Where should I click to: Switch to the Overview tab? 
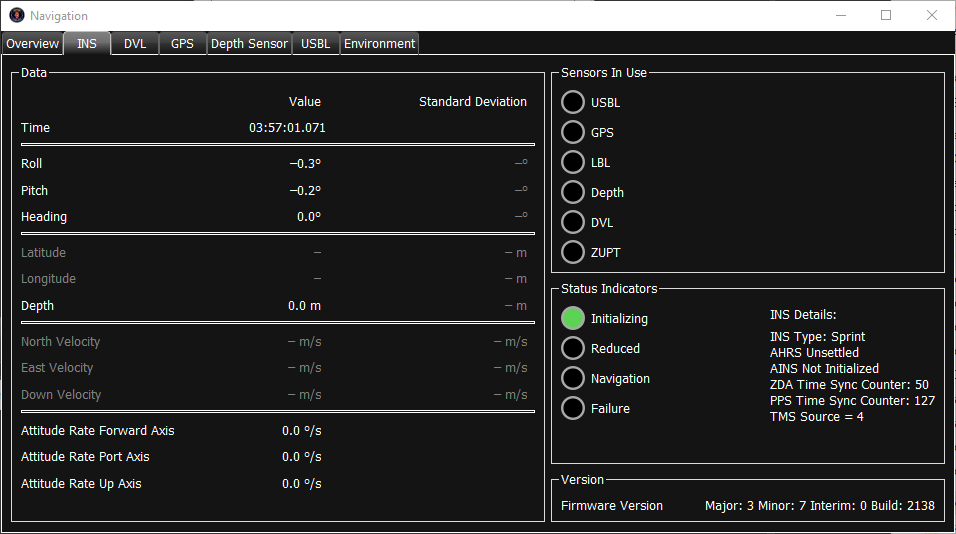click(x=33, y=44)
